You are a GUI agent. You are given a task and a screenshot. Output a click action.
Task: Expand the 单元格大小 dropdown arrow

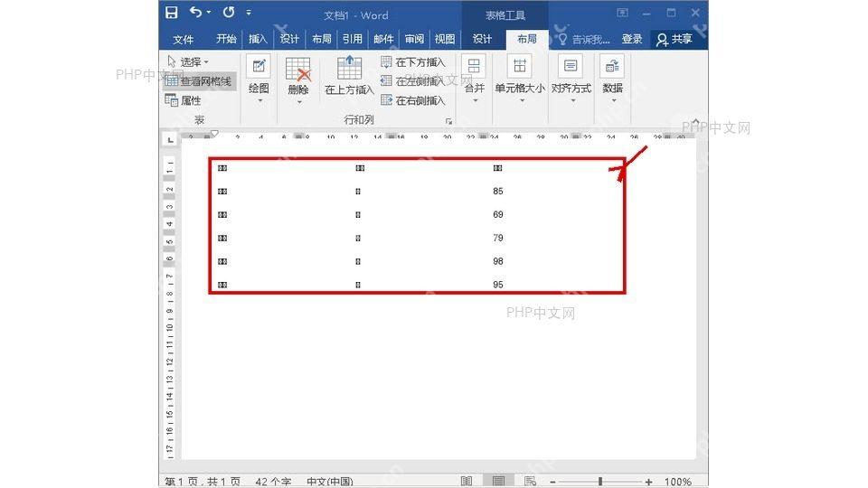tap(522, 100)
